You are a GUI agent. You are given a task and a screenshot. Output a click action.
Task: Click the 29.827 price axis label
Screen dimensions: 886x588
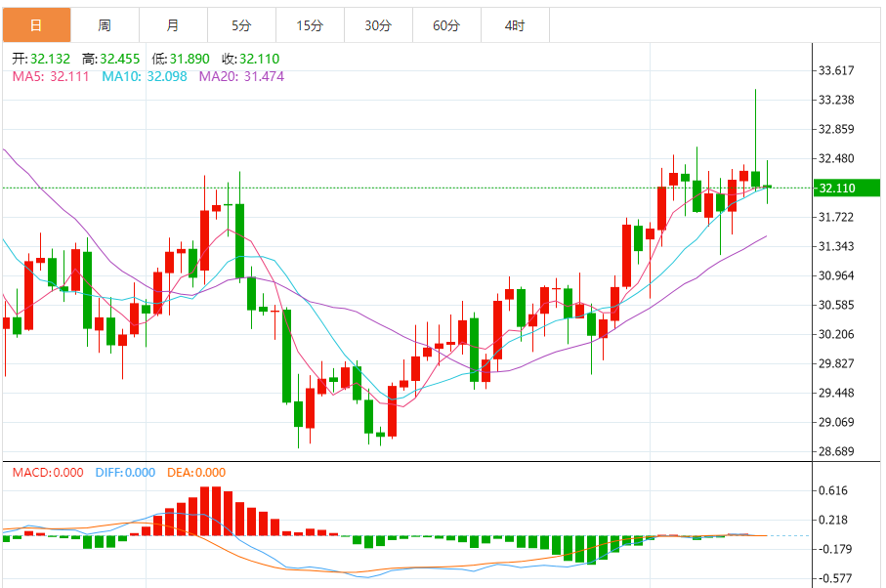click(x=836, y=363)
